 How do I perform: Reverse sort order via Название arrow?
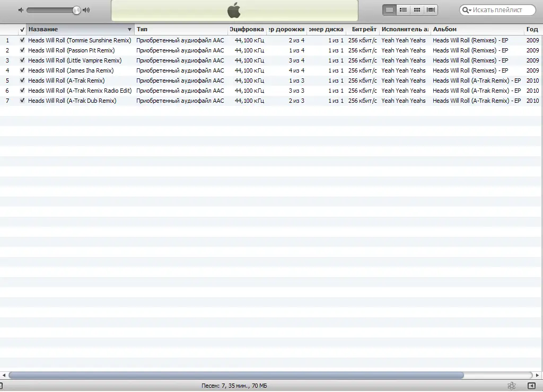(x=129, y=30)
